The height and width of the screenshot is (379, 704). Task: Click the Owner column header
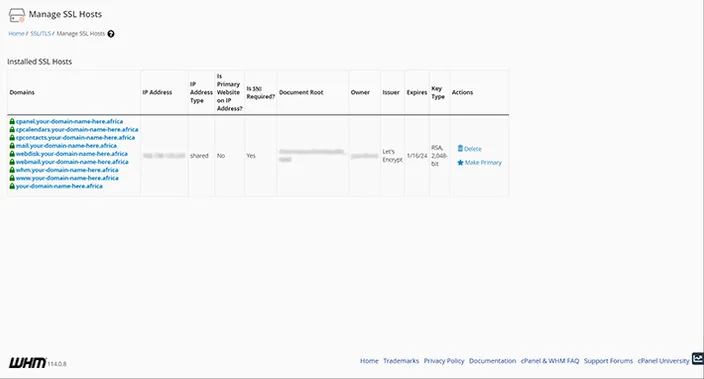(360, 92)
